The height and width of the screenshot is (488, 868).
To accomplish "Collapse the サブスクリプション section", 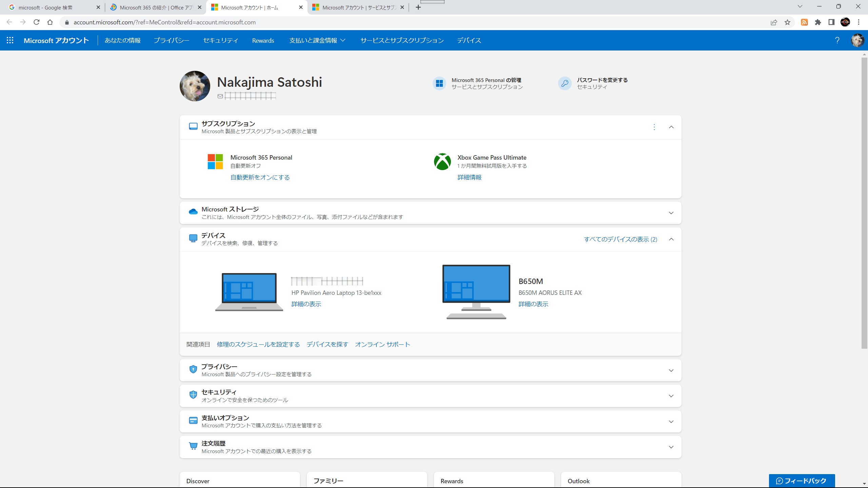I will click(671, 127).
